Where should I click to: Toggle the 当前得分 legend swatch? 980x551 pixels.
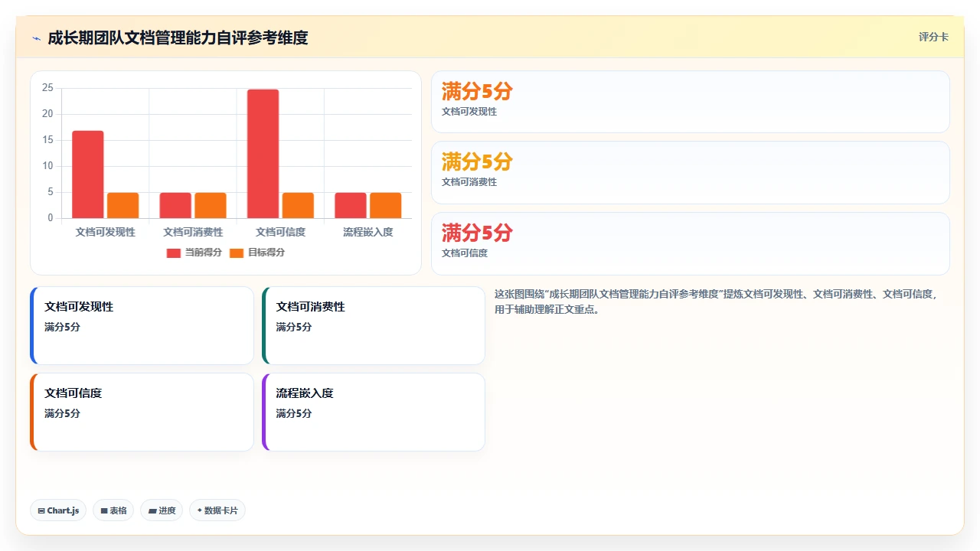(174, 253)
